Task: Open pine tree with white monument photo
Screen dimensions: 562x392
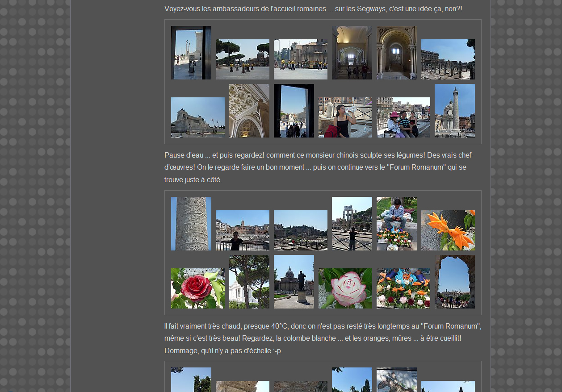Action: (249, 282)
